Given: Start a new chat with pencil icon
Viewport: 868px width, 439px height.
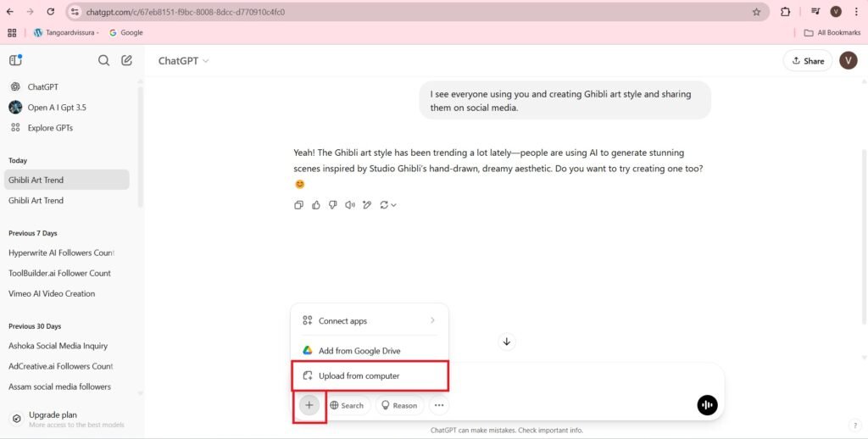Looking at the screenshot, I should tap(127, 60).
